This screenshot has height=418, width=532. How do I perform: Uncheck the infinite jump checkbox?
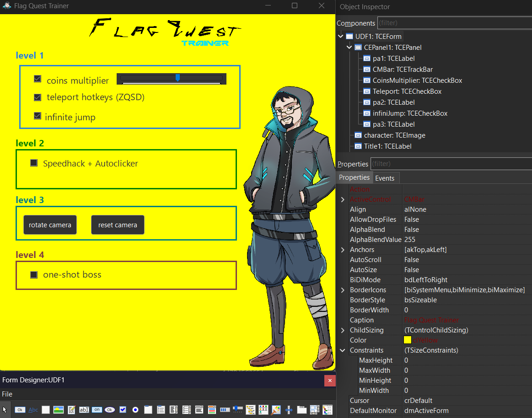tap(37, 116)
